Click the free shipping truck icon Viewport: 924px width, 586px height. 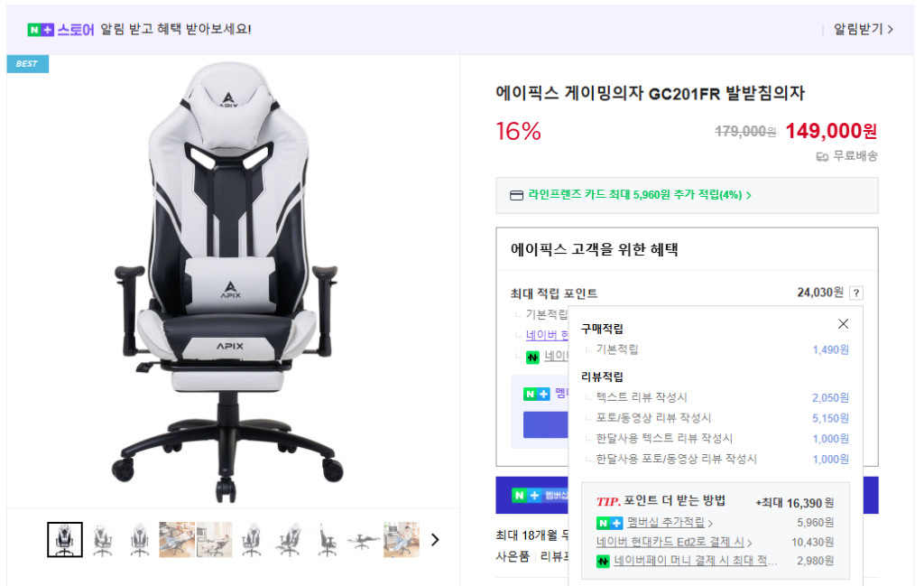(x=822, y=157)
